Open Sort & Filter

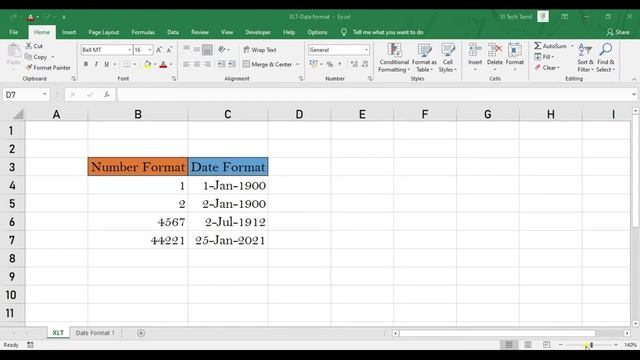(585, 58)
